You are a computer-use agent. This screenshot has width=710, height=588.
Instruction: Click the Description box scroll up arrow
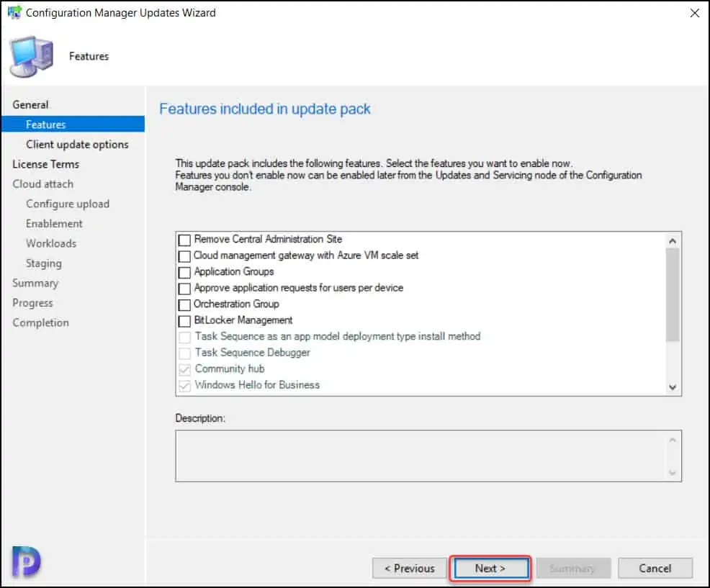coord(673,440)
